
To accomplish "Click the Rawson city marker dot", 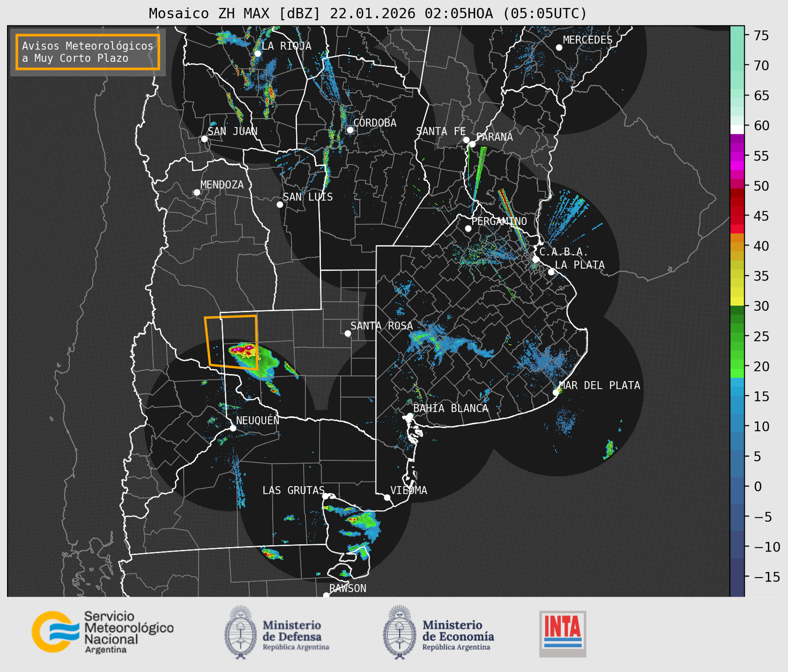I will (326, 595).
